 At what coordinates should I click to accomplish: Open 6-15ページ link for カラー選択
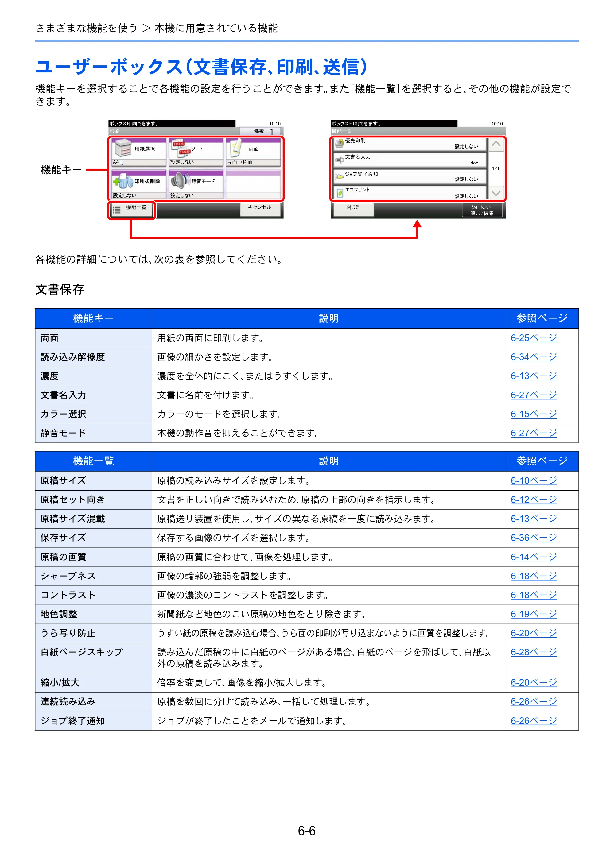tap(534, 414)
